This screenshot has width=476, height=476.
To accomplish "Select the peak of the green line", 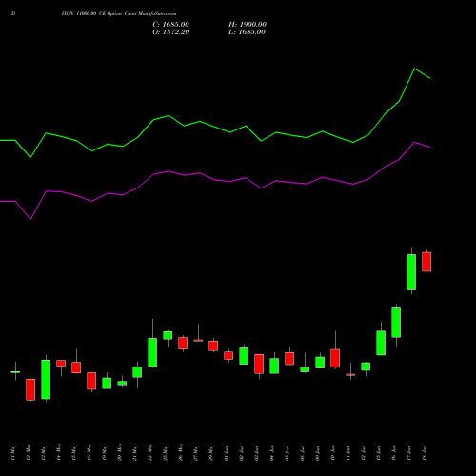I will (x=414, y=69).
